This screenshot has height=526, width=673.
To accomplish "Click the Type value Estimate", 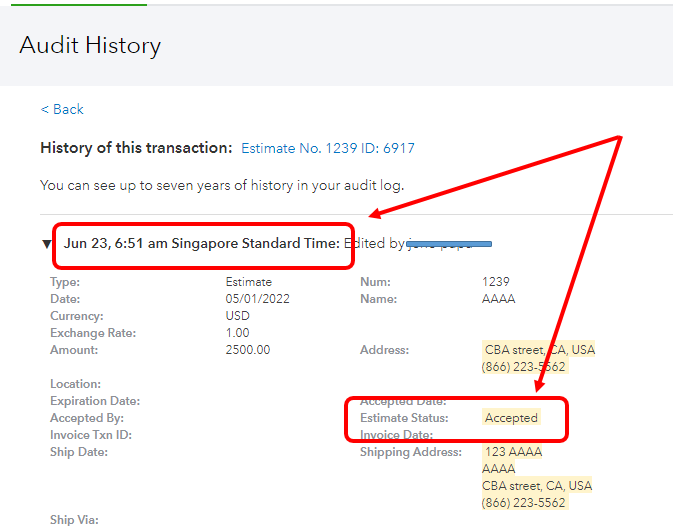I will (249, 282).
